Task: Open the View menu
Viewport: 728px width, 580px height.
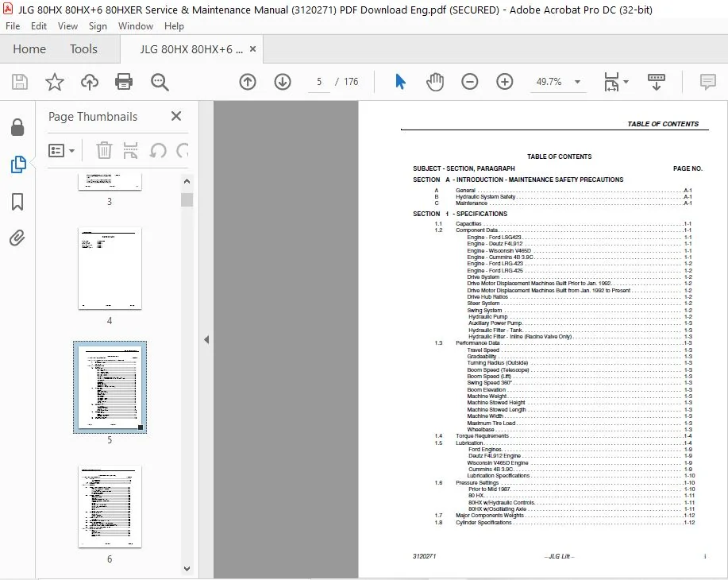Action: [67, 26]
